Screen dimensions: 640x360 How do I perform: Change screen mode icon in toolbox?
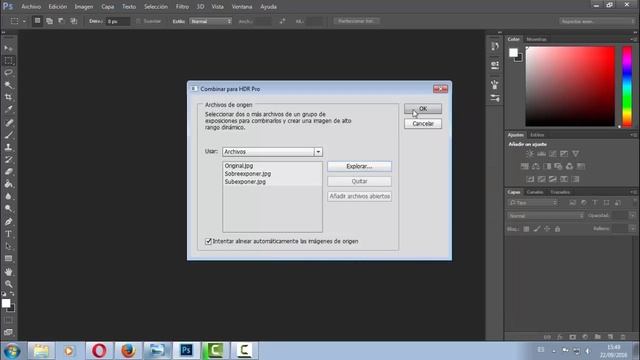(8, 333)
